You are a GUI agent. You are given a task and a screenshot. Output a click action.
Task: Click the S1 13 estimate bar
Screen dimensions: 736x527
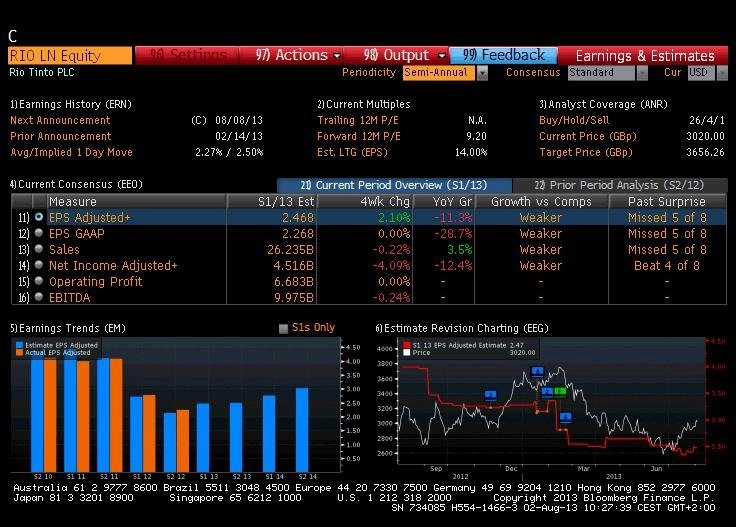(203, 437)
